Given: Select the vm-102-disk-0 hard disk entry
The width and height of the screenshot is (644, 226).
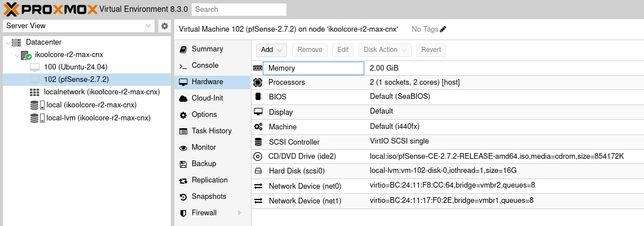Looking at the screenshot, I should (x=443, y=171).
